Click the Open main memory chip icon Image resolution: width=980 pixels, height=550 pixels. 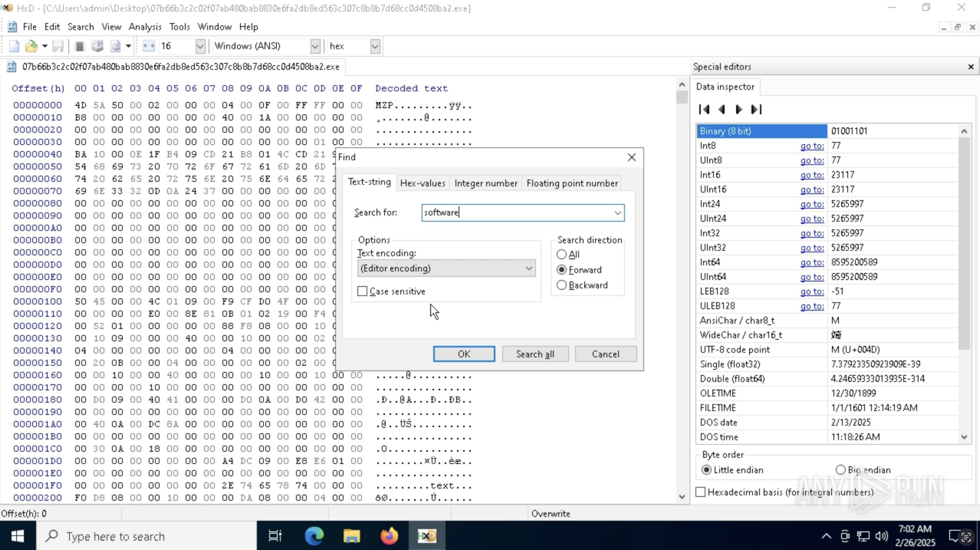tap(80, 46)
